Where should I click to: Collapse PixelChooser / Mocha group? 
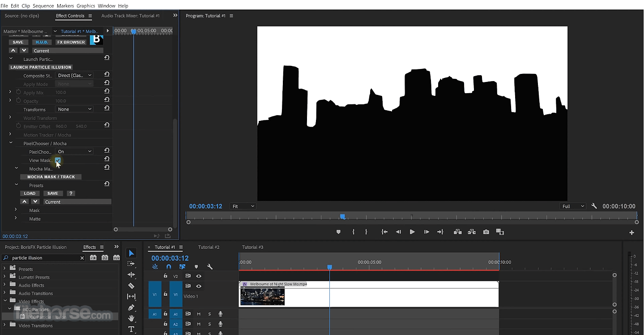pyautogui.click(x=11, y=143)
